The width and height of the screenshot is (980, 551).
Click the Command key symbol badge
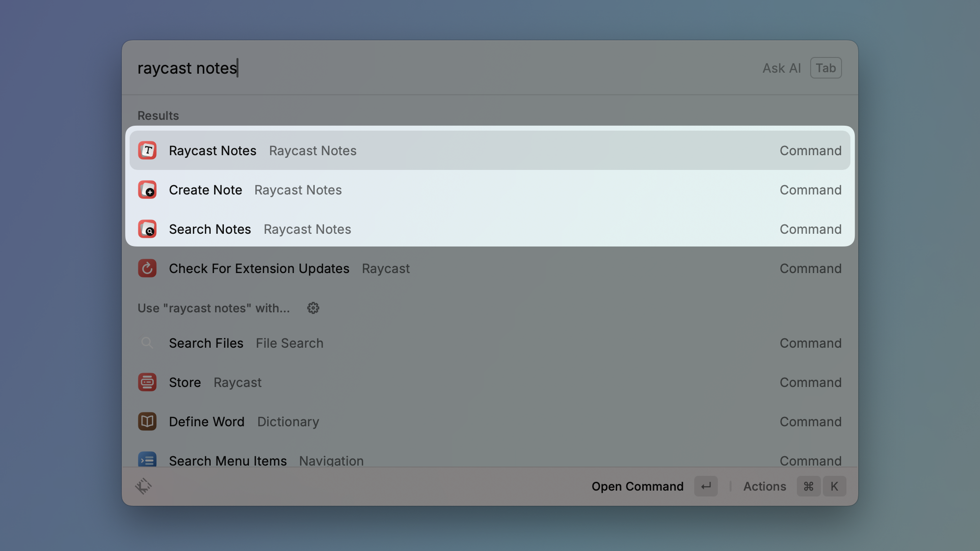pyautogui.click(x=809, y=486)
